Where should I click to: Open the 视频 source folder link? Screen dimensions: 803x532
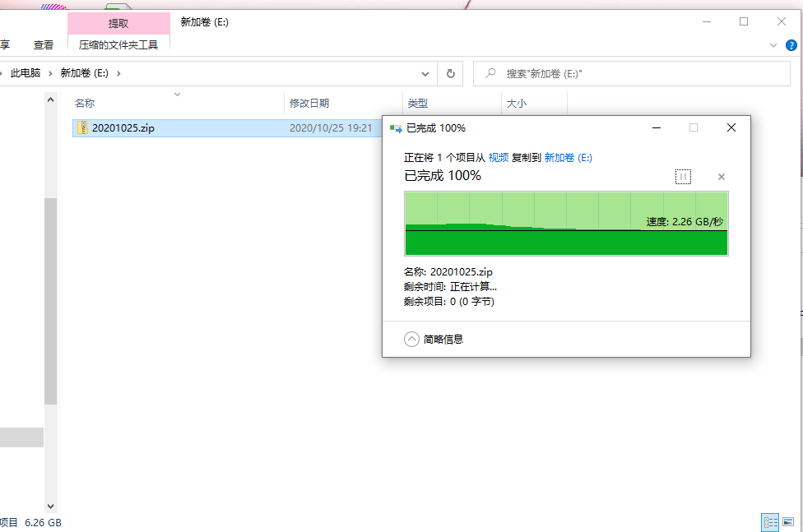(498, 157)
